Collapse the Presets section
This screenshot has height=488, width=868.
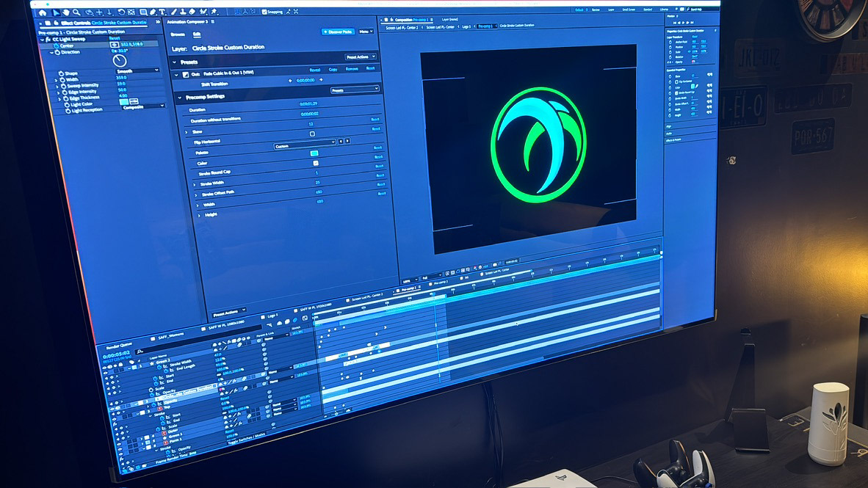coord(174,62)
